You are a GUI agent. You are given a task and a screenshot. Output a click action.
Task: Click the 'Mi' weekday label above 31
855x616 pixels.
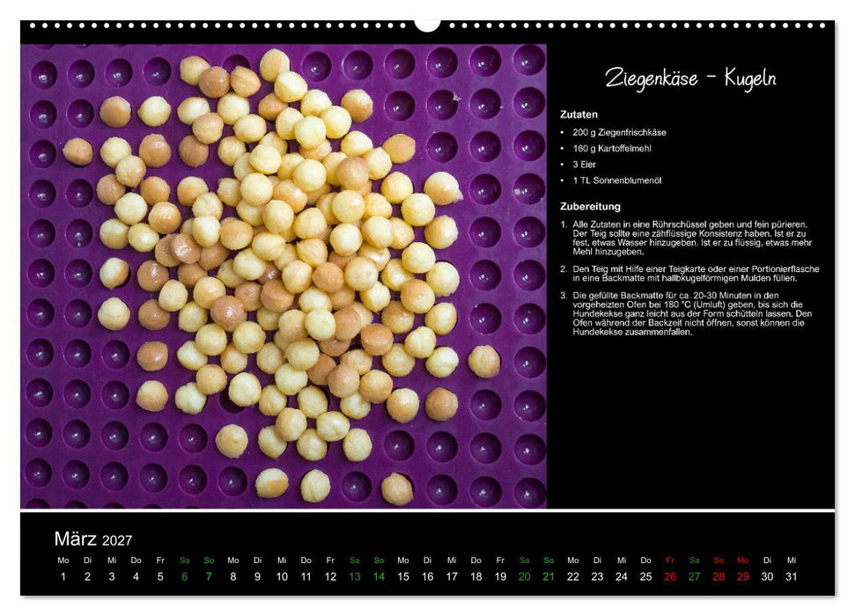click(792, 561)
